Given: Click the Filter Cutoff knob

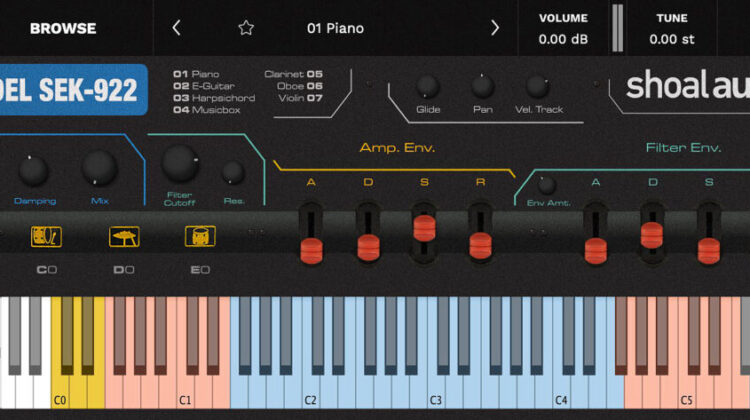Looking at the screenshot, I should [x=180, y=164].
